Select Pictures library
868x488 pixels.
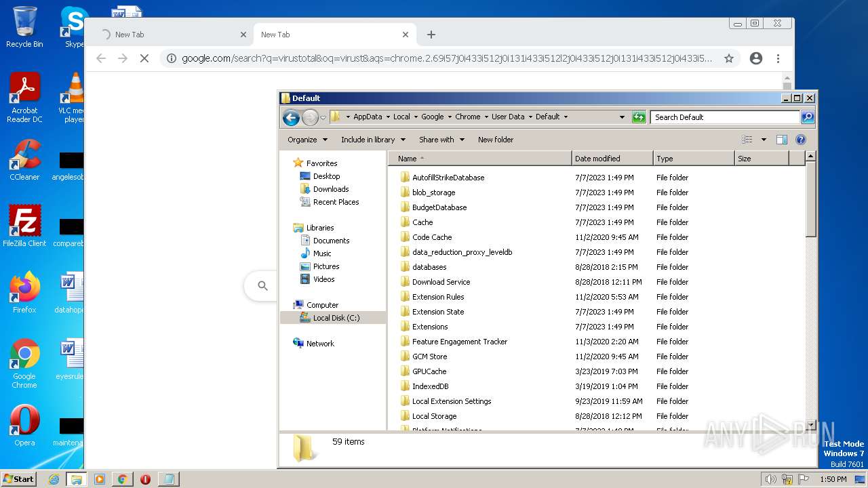(326, 266)
